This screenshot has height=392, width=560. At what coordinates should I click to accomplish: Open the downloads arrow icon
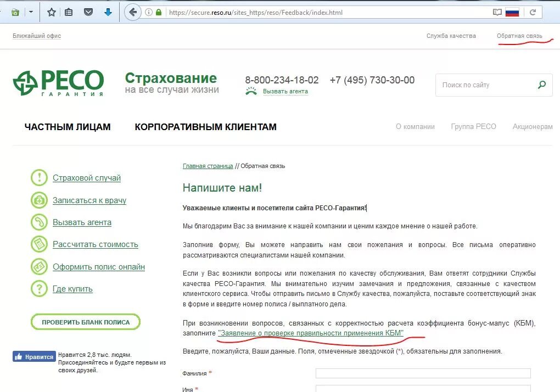108,13
